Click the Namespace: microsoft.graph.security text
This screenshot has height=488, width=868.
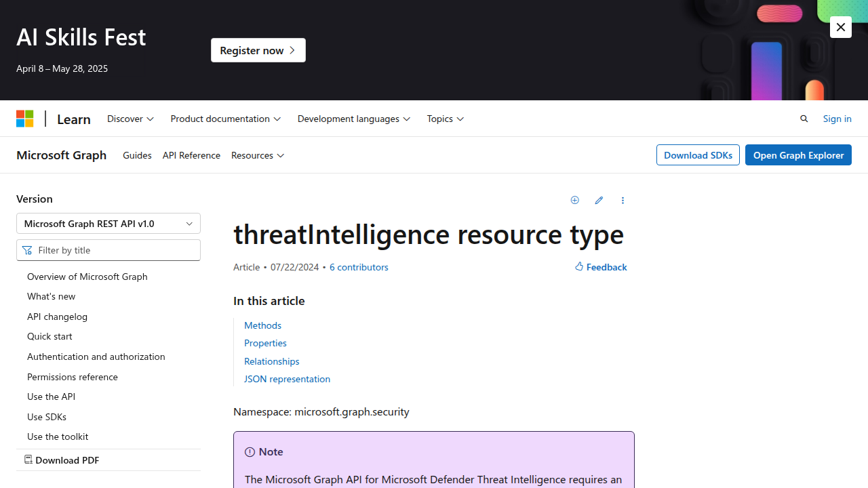(x=321, y=411)
